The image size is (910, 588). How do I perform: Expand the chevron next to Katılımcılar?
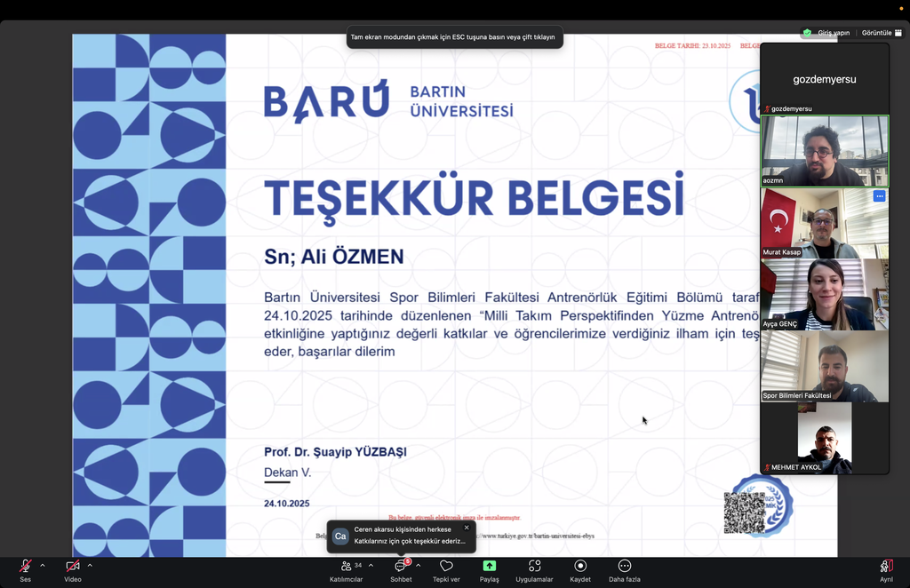[371, 565]
